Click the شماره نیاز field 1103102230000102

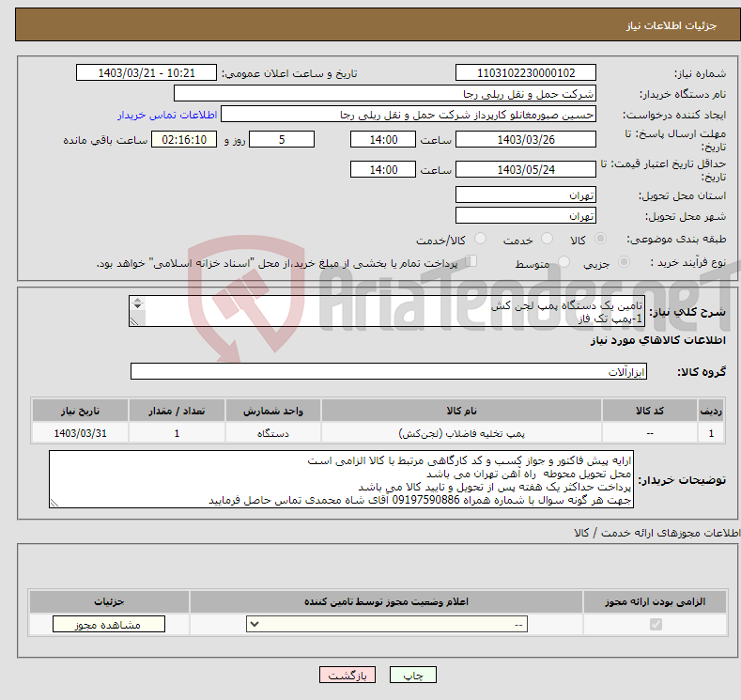[x=526, y=72]
